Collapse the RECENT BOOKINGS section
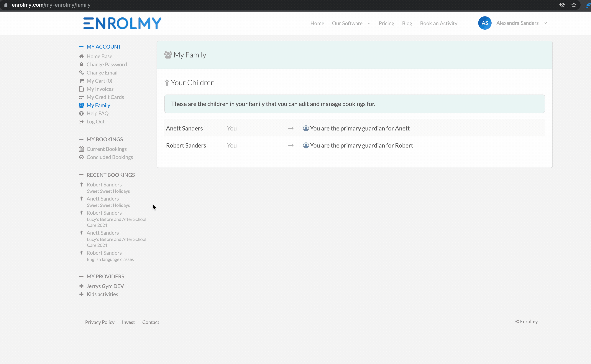 [x=81, y=175]
